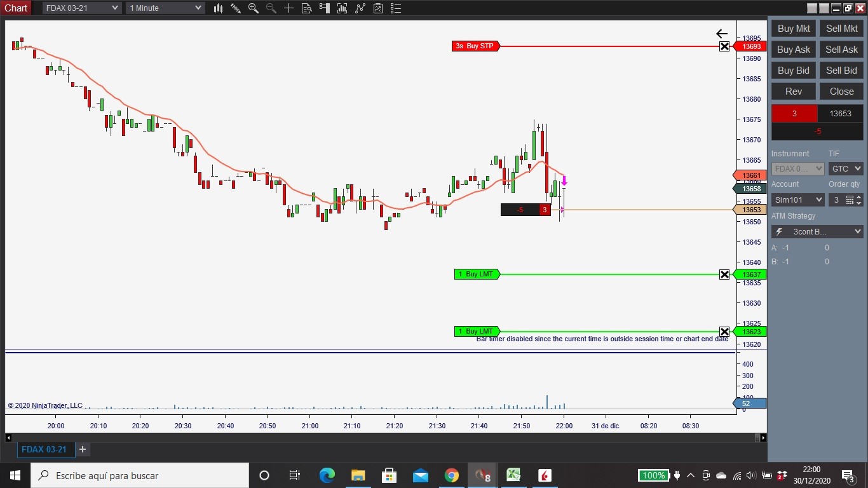Open File Explorer from taskbar
Screen dimensions: 868x488
point(358,475)
